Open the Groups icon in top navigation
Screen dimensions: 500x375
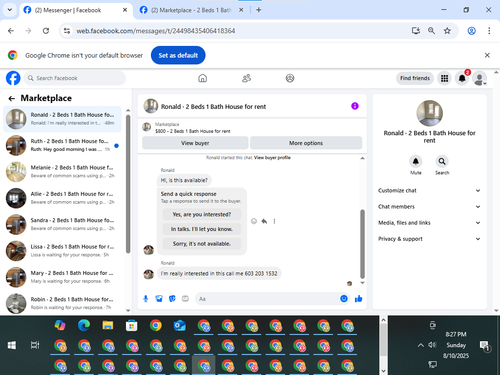[x=290, y=78]
